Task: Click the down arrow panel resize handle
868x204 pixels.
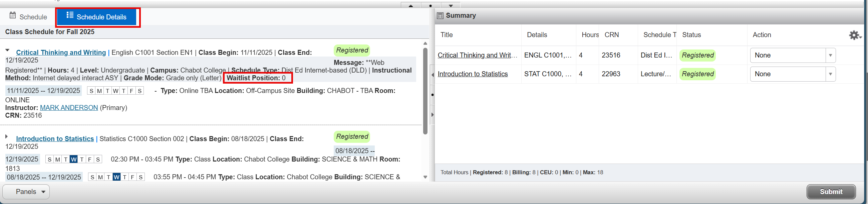Action: click(451, 5)
